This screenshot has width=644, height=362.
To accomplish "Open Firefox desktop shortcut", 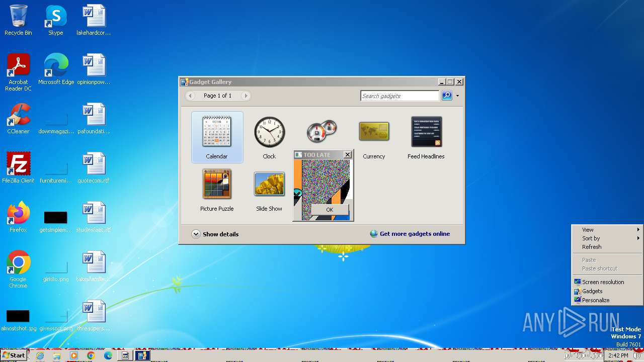I will pyautogui.click(x=18, y=217).
